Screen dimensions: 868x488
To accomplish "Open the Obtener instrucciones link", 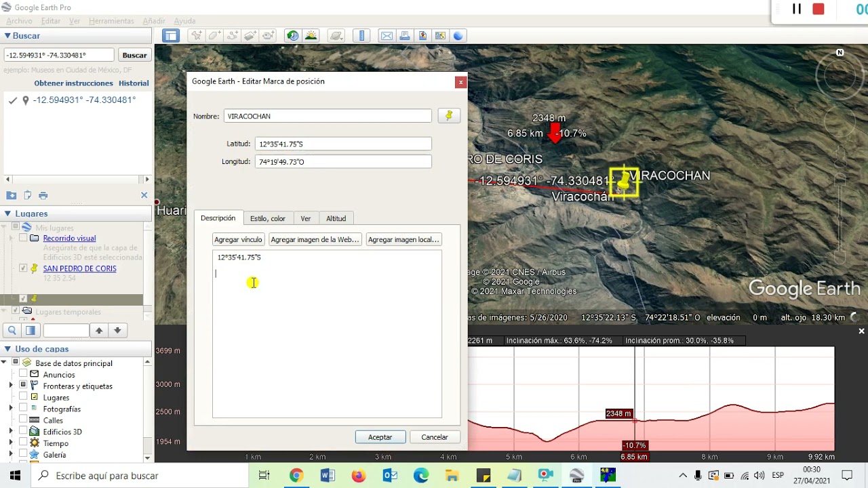I will pyautogui.click(x=74, y=83).
